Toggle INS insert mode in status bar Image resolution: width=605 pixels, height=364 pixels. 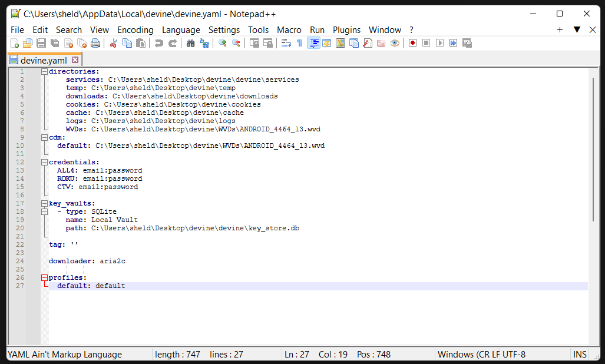tap(580, 355)
